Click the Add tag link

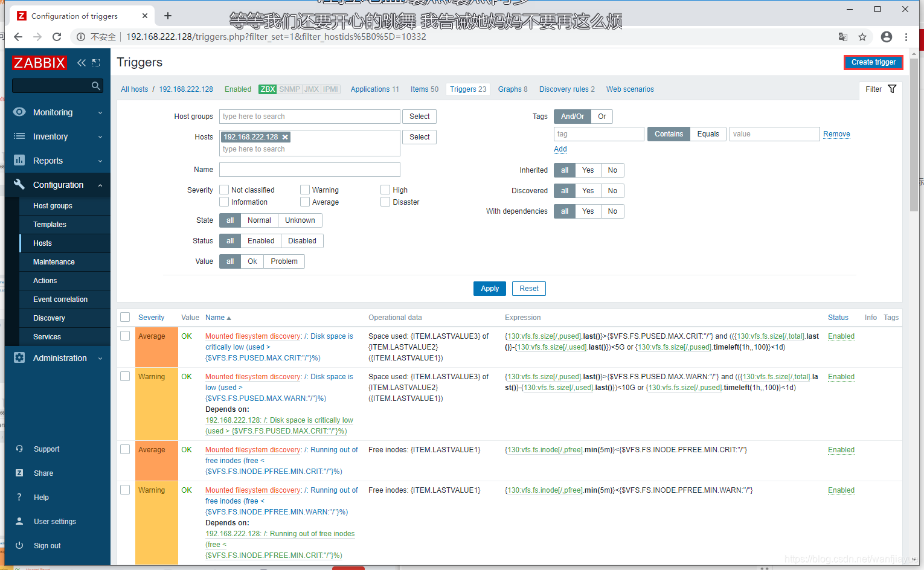[x=560, y=149]
